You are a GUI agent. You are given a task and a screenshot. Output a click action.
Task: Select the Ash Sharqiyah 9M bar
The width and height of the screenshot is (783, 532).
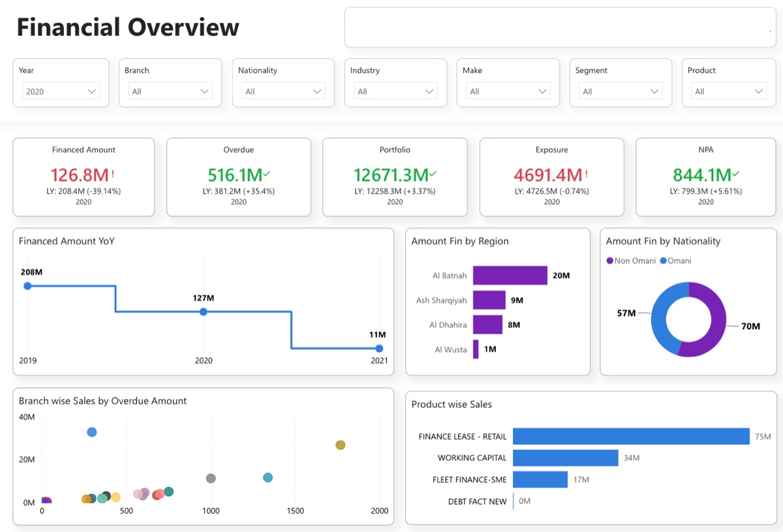coord(489,300)
